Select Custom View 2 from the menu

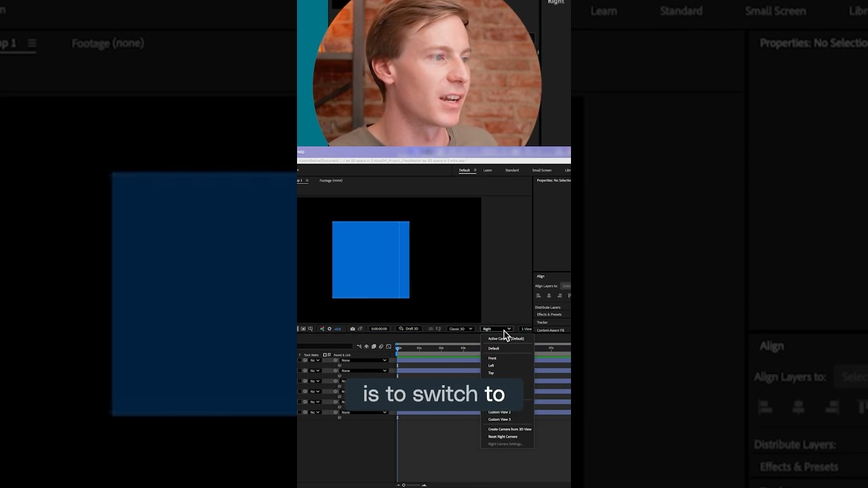(507, 412)
